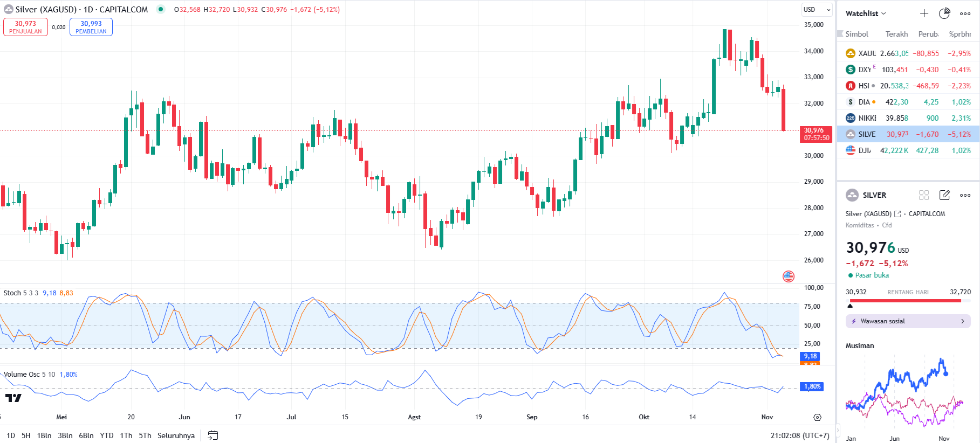This screenshot has width=980, height=443.
Task: Select the Seluruhnya time range
Action: [176, 435]
